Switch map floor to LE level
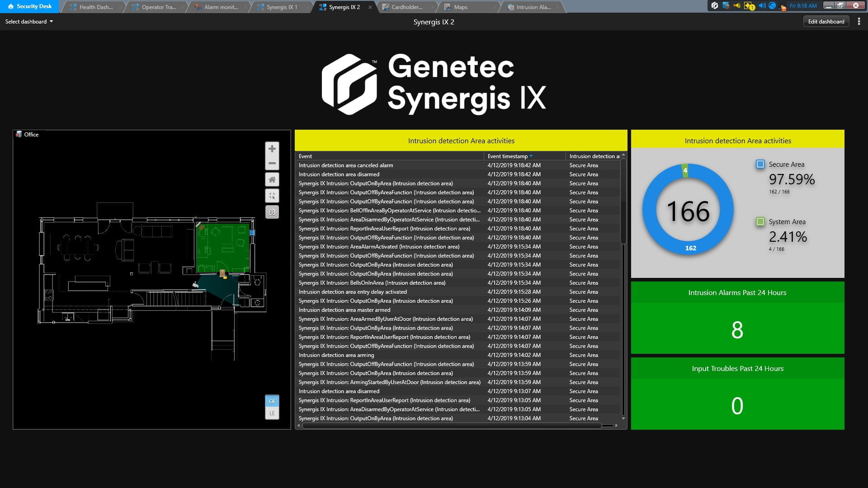Viewport: 868px width, 488px height. point(272,413)
